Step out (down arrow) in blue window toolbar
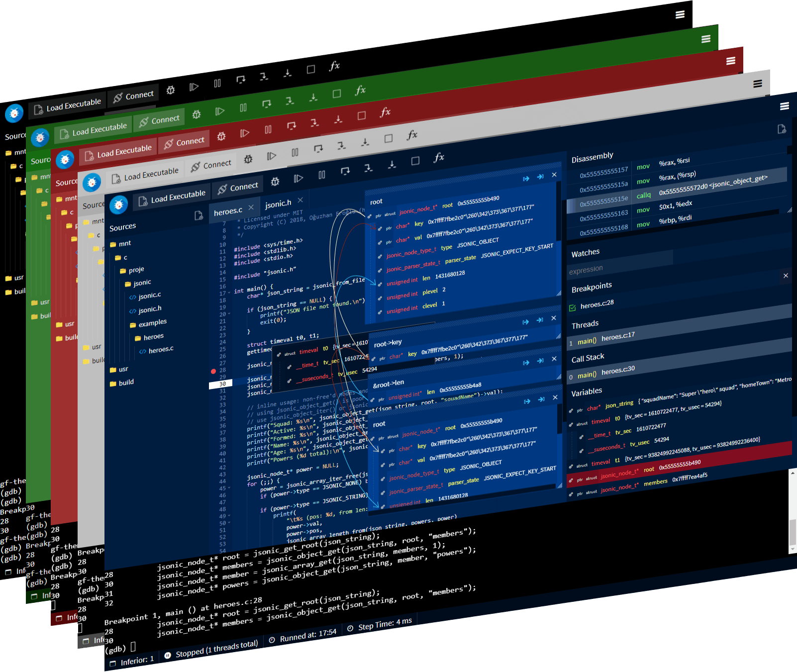The width and height of the screenshot is (797, 672). click(392, 164)
